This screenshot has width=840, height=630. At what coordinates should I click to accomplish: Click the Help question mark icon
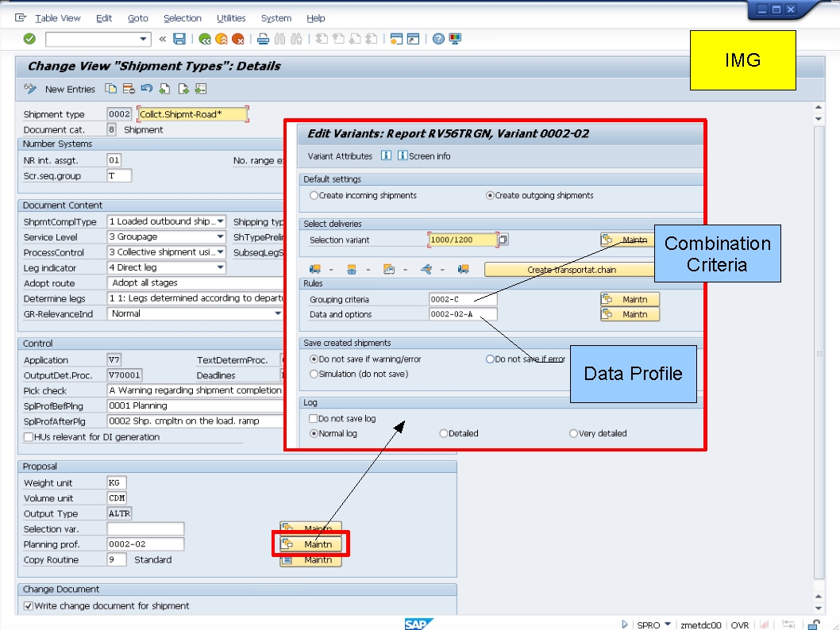[x=439, y=38]
